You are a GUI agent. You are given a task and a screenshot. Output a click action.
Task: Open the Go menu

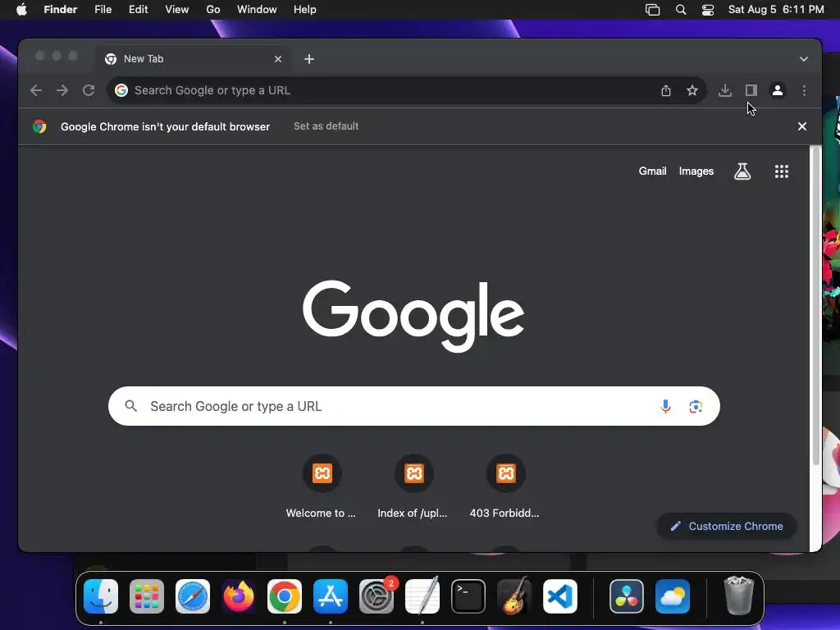(x=213, y=10)
